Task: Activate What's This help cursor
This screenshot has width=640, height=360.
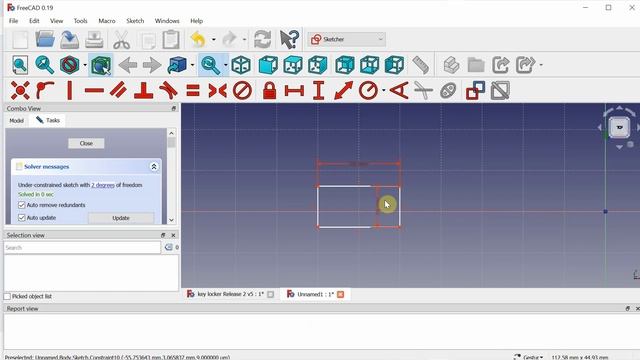Action: click(x=289, y=40)
